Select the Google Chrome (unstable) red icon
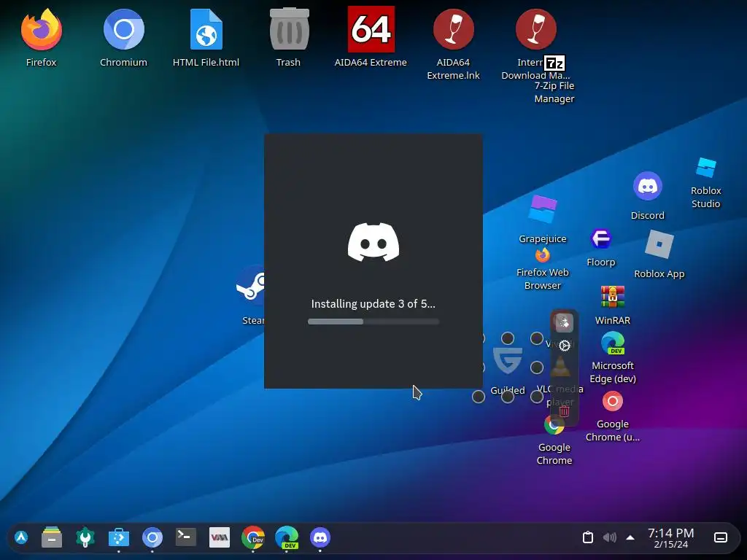Image resolution: width=747 pixels, height=560 pixels. click(612, 402)
